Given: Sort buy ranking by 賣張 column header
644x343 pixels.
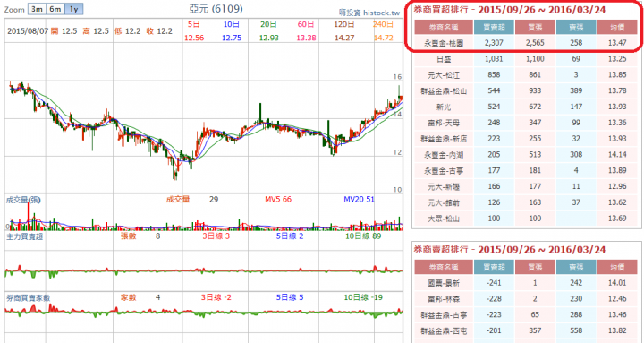Looking at the screenshot, I should click(x=576, y=28).
